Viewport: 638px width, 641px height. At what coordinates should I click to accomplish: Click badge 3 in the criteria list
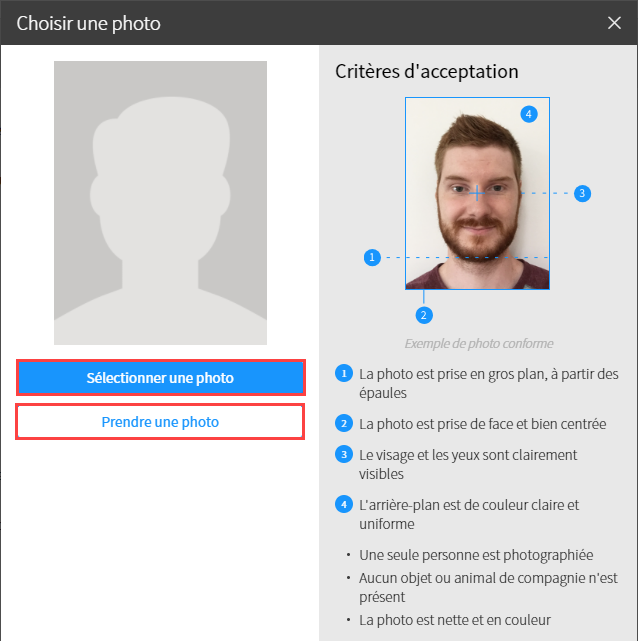click(x=343, y=454)
